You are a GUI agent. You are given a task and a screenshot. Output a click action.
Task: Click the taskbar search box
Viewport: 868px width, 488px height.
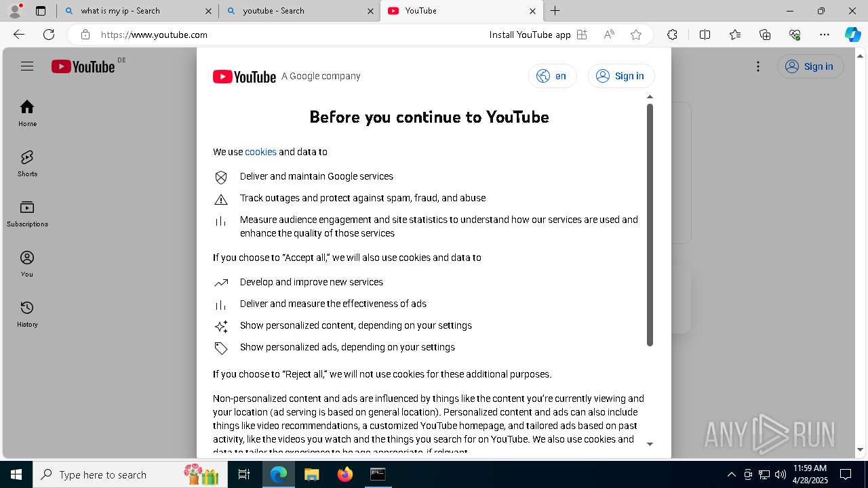(129, 474)
